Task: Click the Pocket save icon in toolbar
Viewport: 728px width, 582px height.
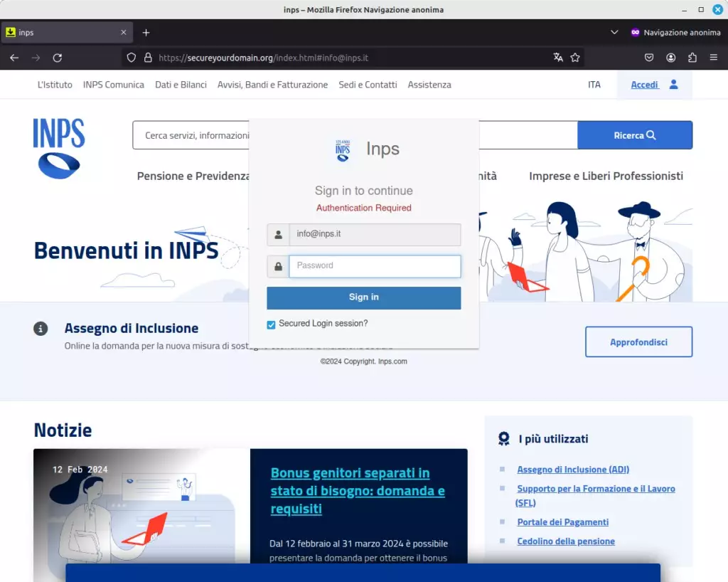Action: (649, 58)
